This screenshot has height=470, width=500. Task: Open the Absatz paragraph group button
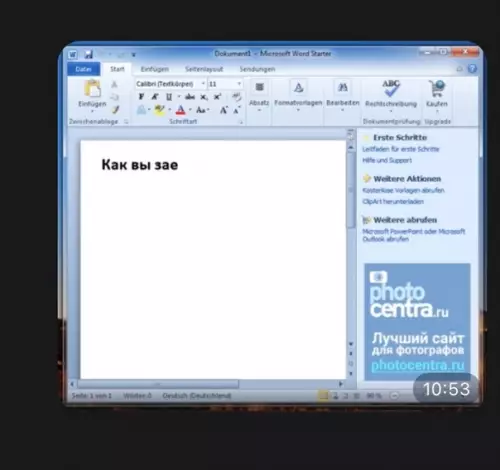point(259,95)
